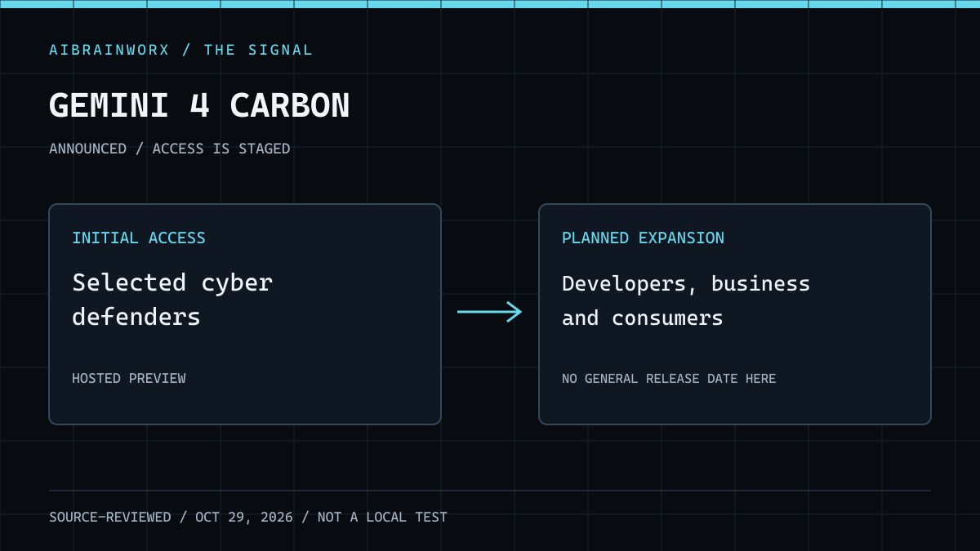Select the GEMINI 4 CARBON title
The width and height of the screenshot is (980, 551).
point(199,105)
